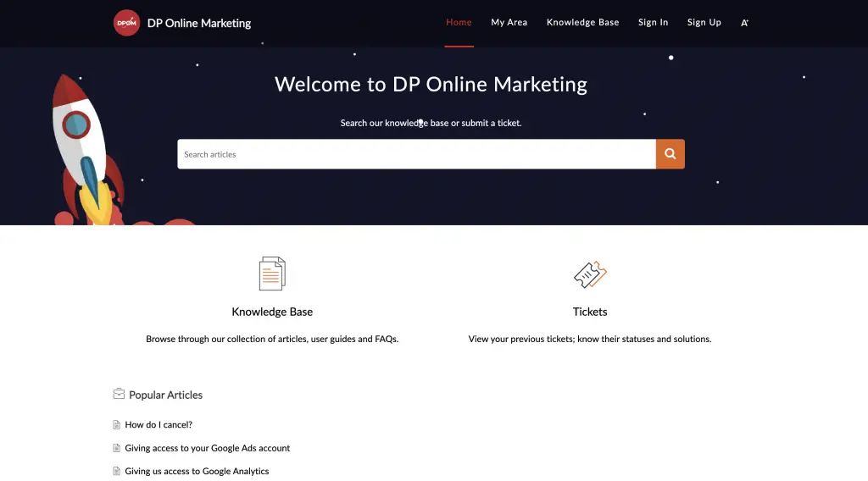Click the Popular Articles heading text
Viewport: 868px width, 481px height.
tap(165, 395)
